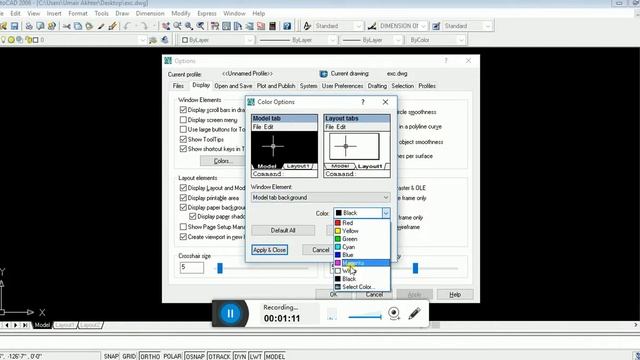Viewport: 640px width, 360px height.
Task: Open the Dimension menu
Action: pyautogui.click(x=150, y=13)
